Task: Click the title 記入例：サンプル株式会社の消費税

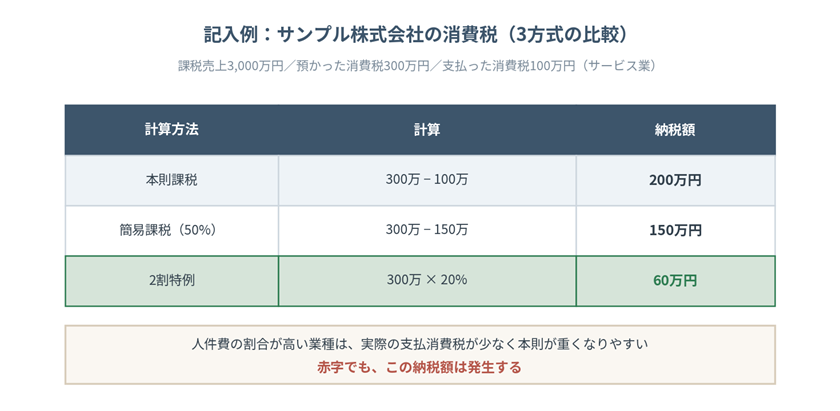Action: point(350,35)
